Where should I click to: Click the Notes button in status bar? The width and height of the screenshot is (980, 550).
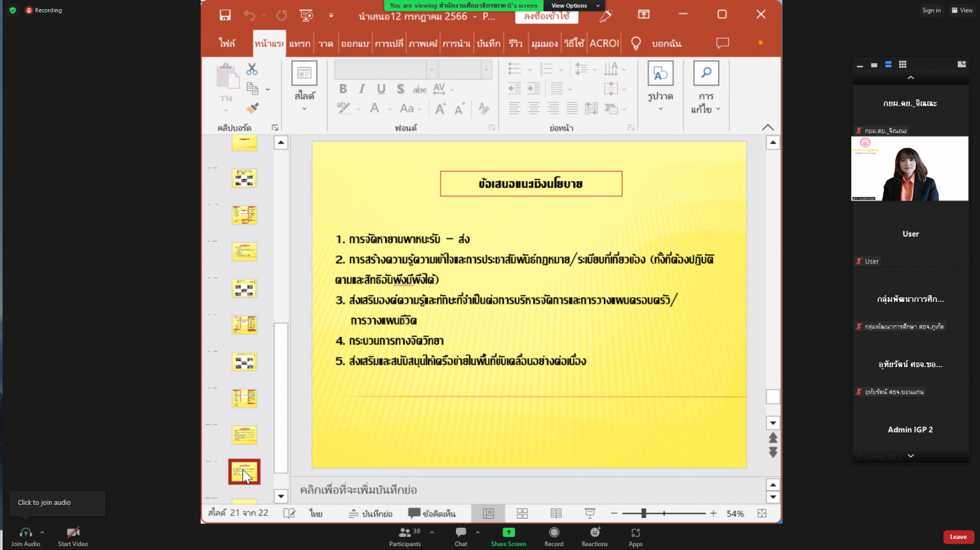[x=370, y=513]
